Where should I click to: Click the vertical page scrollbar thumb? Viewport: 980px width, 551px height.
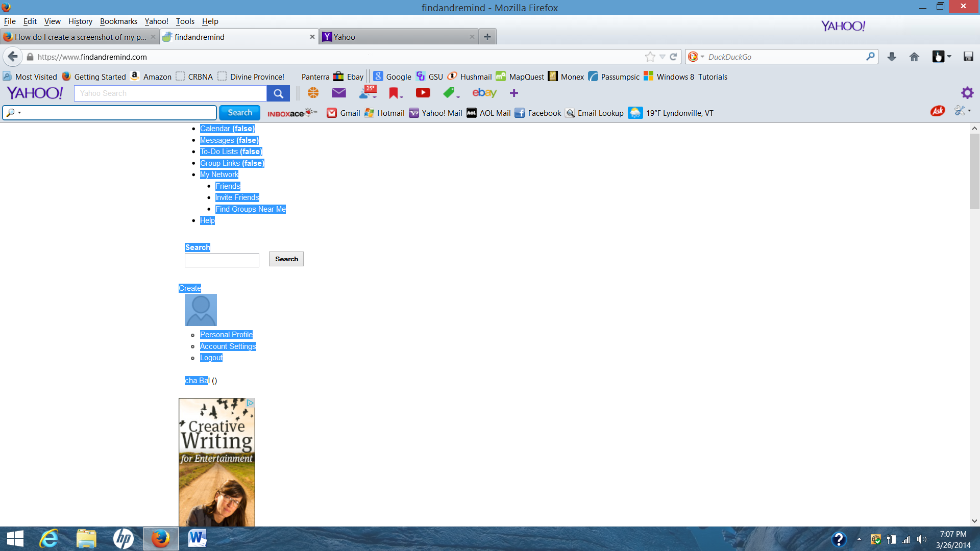pyautogui.click(x=974, y=171)
